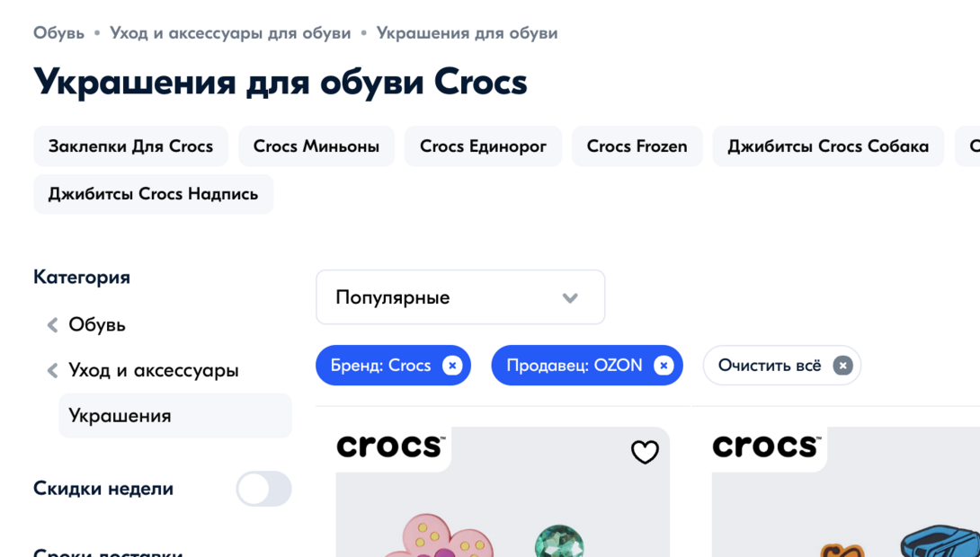Remove the Продавец: OZON filter (x icon)
This screenshot has height=557, width=980.
point(664,366)
